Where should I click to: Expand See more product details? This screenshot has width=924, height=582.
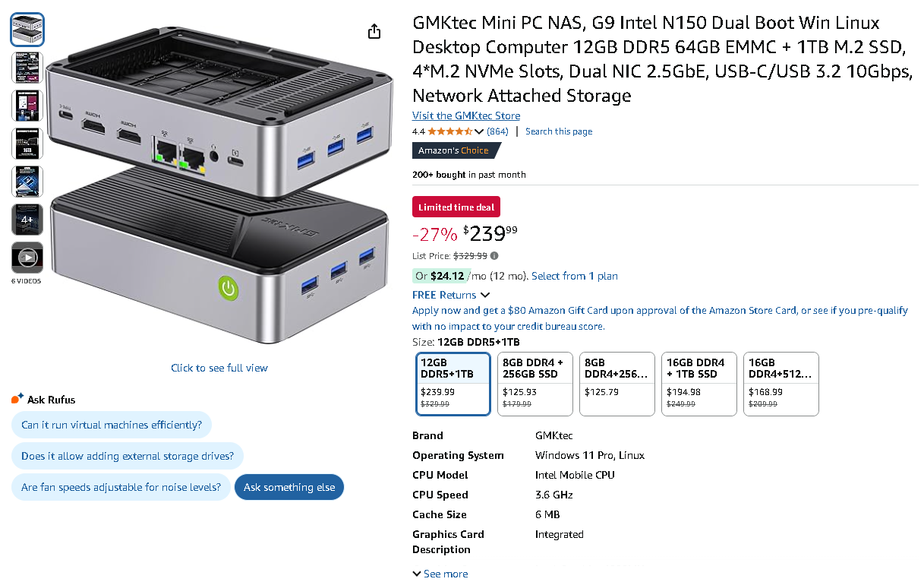click(440, 574)
